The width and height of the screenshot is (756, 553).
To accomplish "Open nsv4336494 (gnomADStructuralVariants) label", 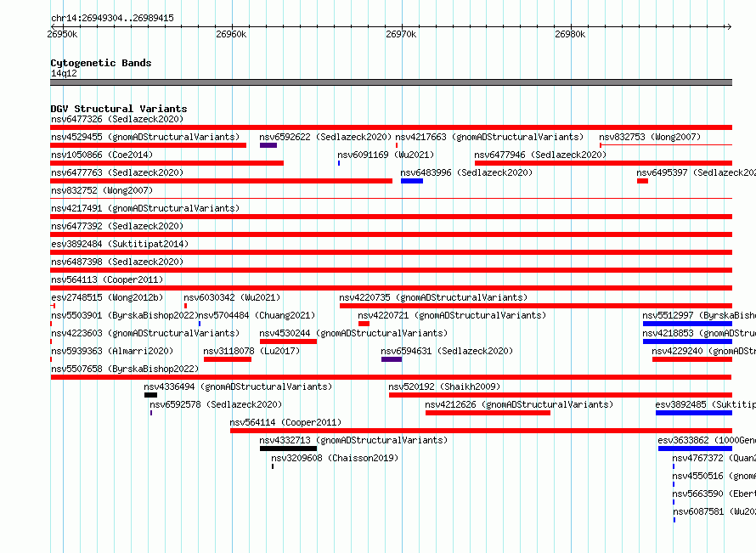I will coord(238,387).
